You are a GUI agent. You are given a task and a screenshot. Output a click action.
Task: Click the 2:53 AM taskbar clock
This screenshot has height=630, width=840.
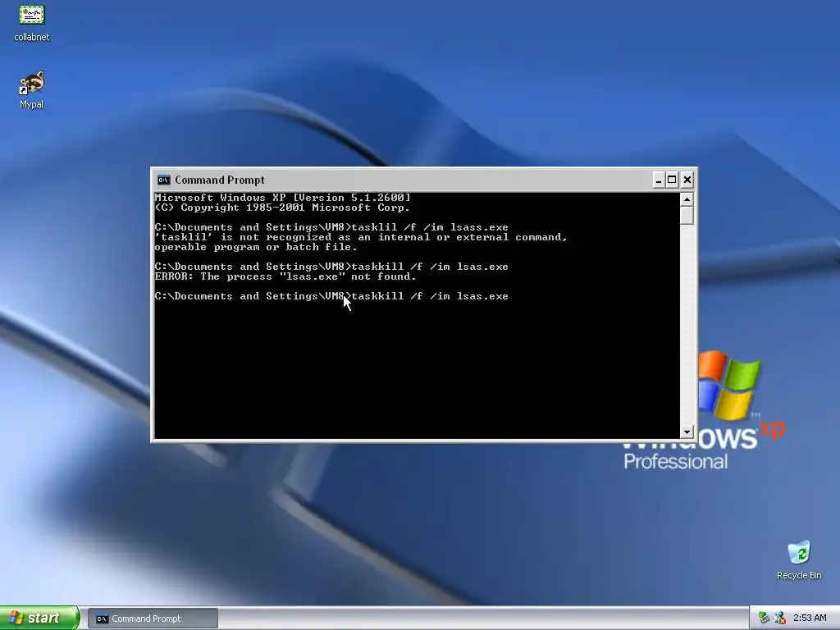tap(810, 618)
